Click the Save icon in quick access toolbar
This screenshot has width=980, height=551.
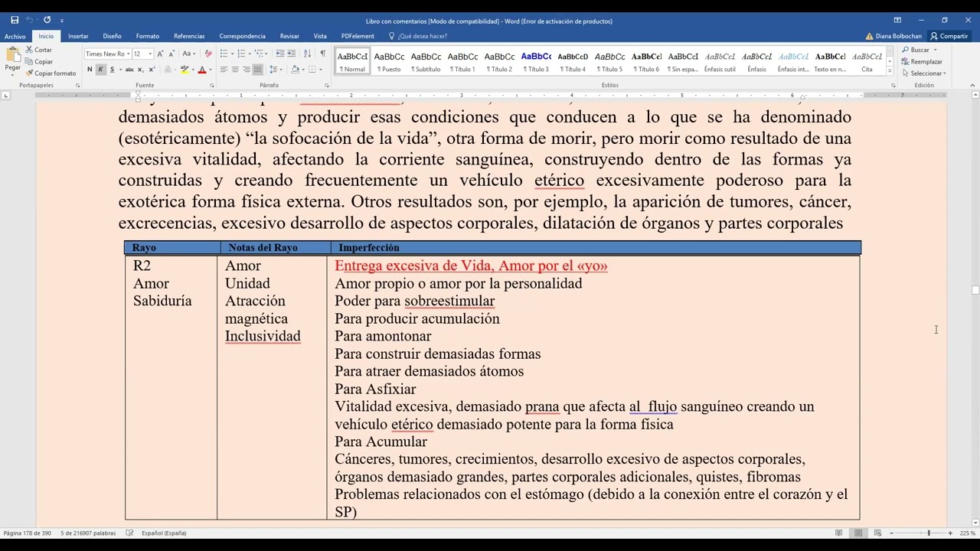(15, 20)
